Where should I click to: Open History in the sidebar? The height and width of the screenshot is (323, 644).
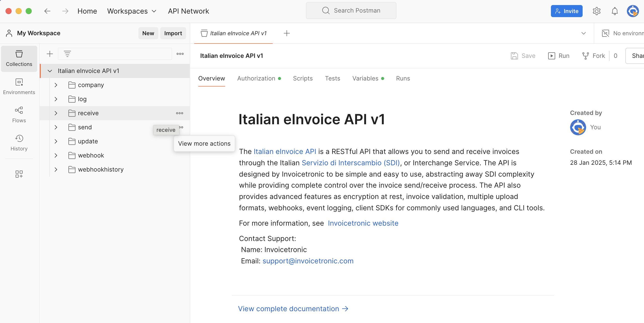tap(19, 143)
